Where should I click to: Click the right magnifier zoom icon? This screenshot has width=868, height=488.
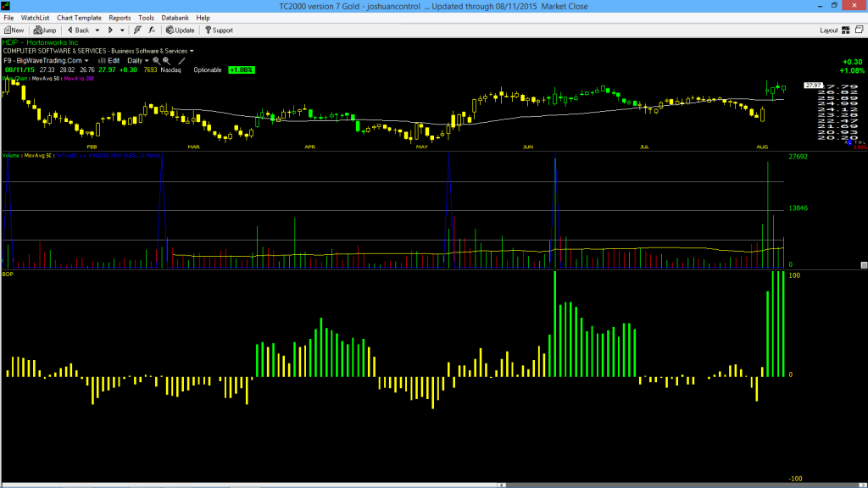(166, 61)
